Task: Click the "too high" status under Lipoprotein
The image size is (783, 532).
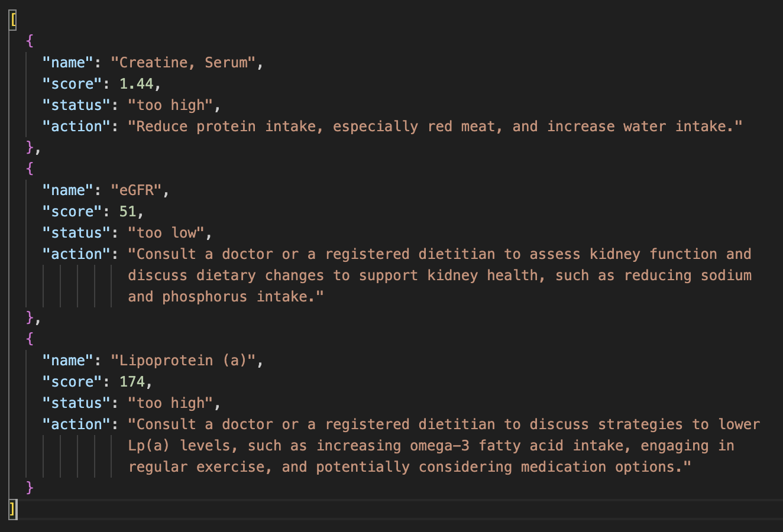Action: tap(170, 403)
